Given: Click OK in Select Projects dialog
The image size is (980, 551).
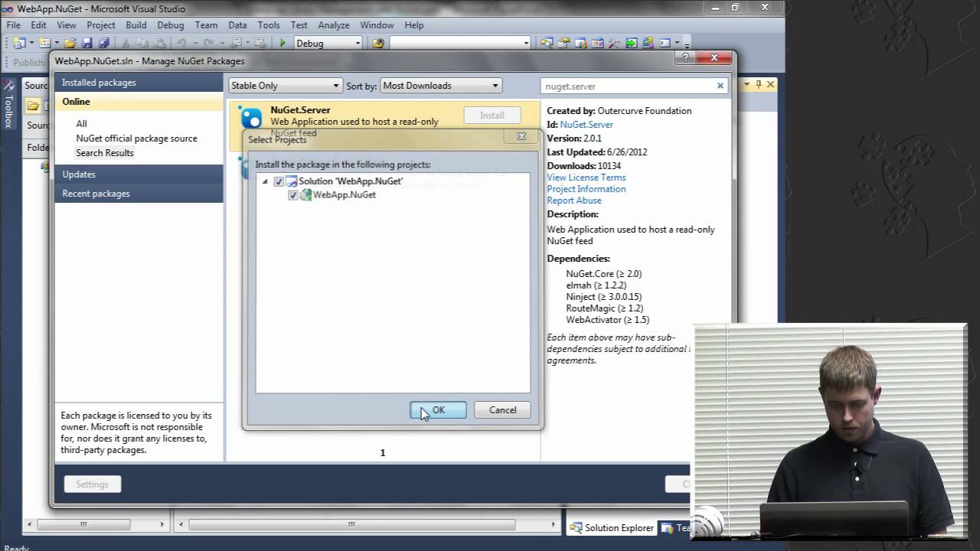Looking at the screenshot, I should pos(438,410).
